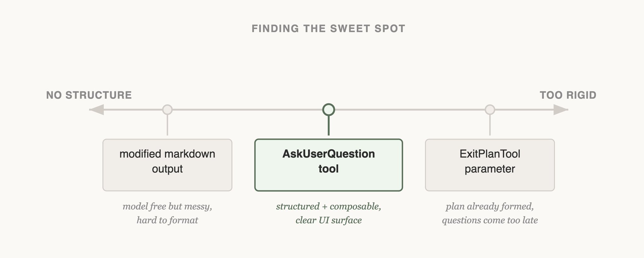Click the "TOO RIGID" axis label

(x=568, y=95)
